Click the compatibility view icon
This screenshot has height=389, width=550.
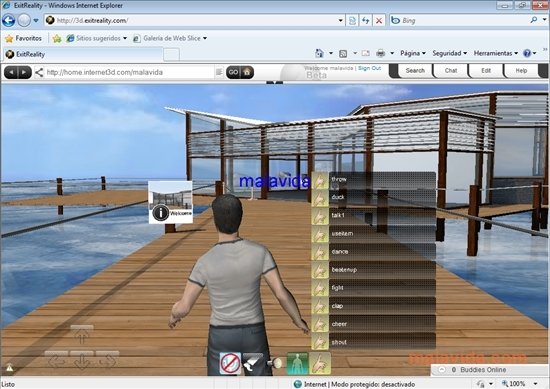tap(352, 21)
